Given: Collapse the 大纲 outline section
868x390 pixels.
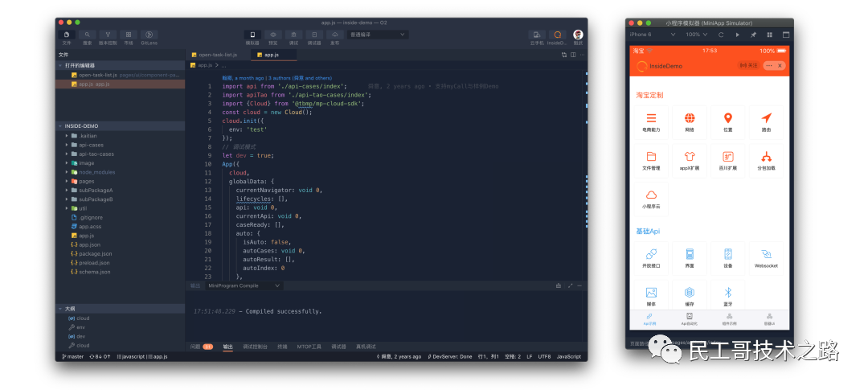Looking at the screenshot, I should click(120, 309).
